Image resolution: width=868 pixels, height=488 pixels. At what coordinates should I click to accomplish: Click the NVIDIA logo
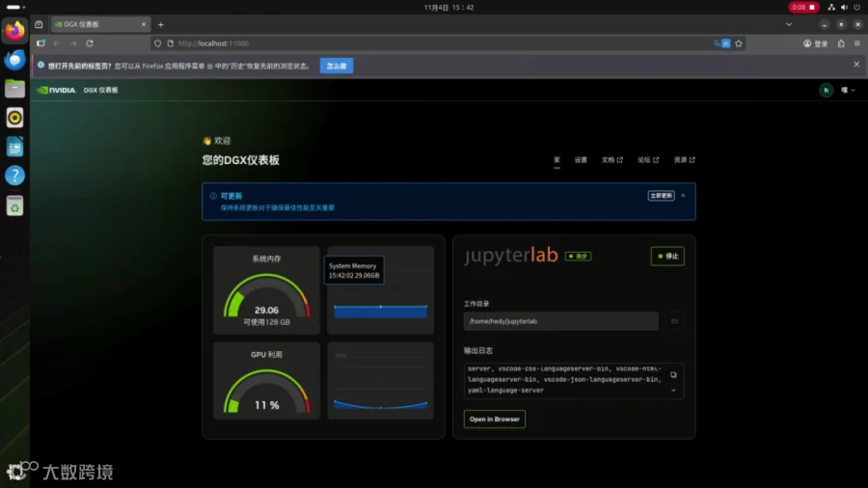click(x=56, y=90)
